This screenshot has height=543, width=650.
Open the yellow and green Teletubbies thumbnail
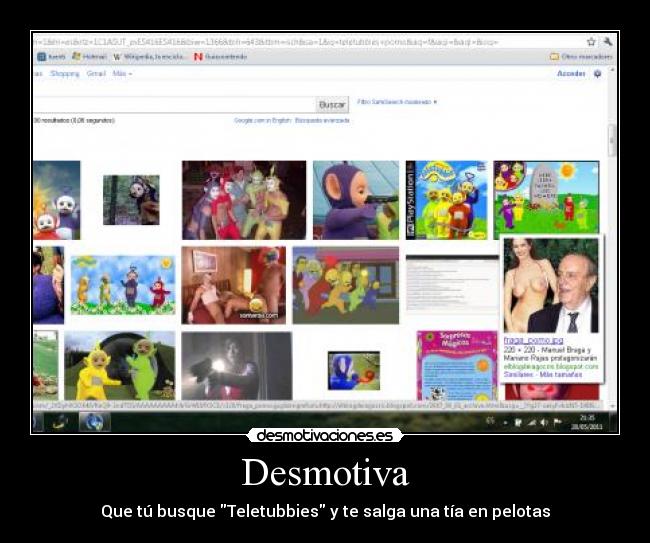pos(119,366)
